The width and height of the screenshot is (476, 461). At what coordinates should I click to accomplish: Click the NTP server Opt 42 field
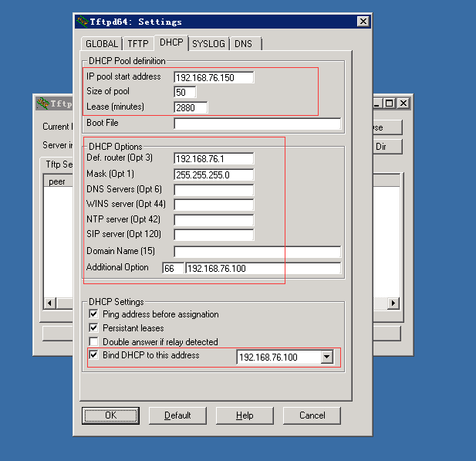(x=214, y=220)
